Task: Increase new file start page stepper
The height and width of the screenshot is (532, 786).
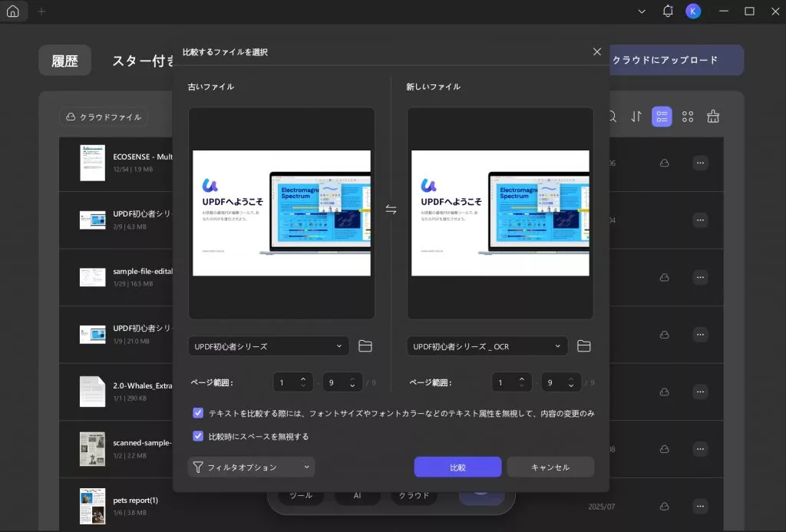Action: pyautogui.click(x=522, y=378)
